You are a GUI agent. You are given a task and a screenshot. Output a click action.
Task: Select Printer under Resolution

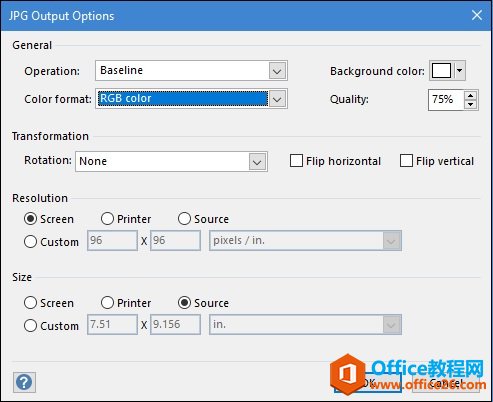[x=107, y=219]
